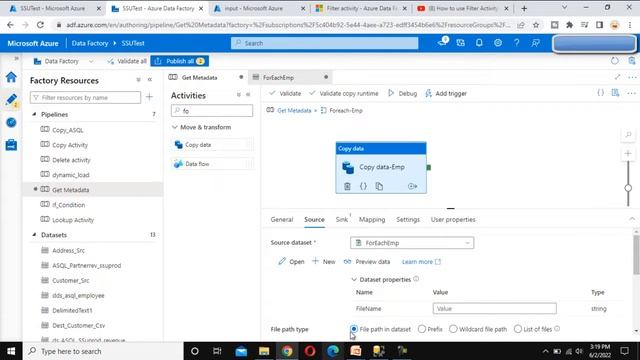Open the settings gear in Azure header
The width and height of the screenshot is (640, 360).
click(498, 43)
